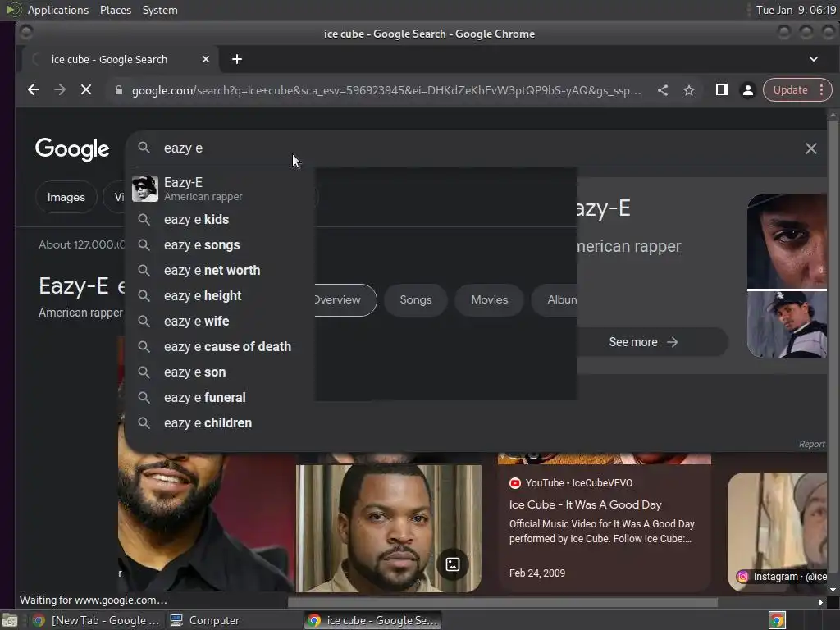Click the Google logo
The height and width of the screenshot is (630, 840).
tap(72, 149)
